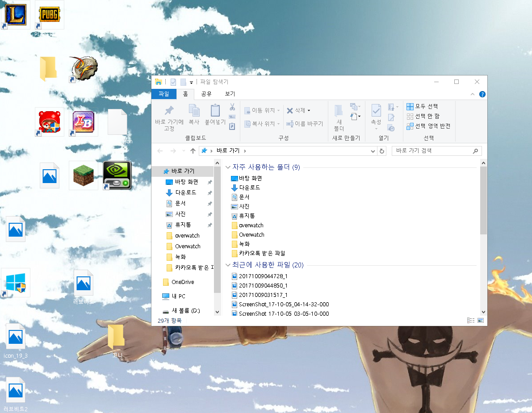
Task: Open the quick access toolbar customize dropdown
Action: (191, 82)
